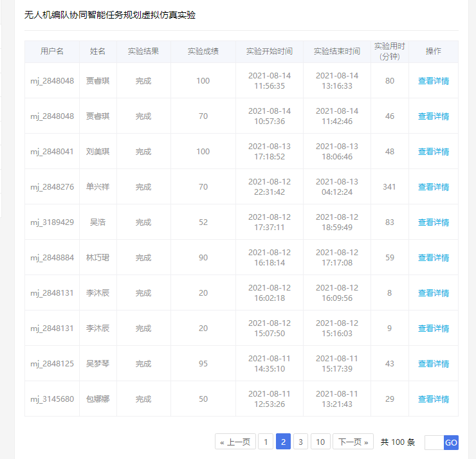Go to next page with 下一页
Screen dimensions: 476x459
pyautogui.click(x=353, y=442)
